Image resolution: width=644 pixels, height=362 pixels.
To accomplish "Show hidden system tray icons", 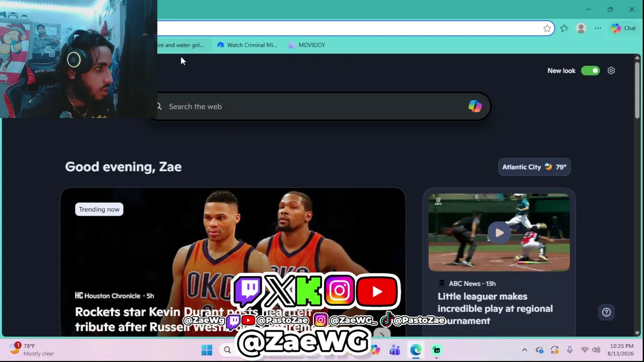I will click(524, 350).
